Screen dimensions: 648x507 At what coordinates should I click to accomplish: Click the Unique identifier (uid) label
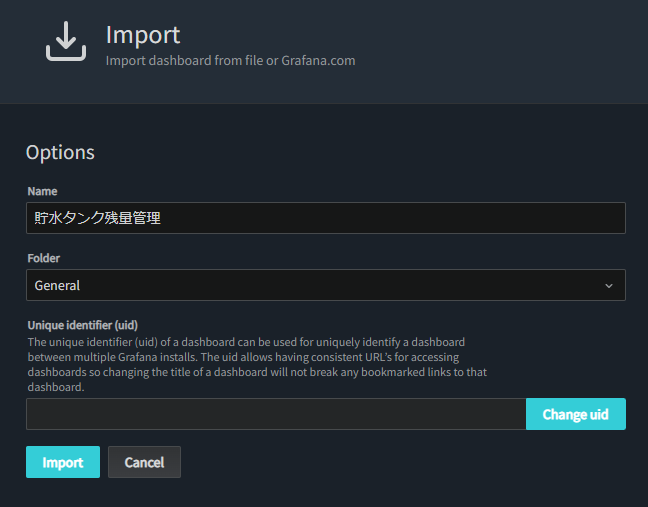click(82, 325)
